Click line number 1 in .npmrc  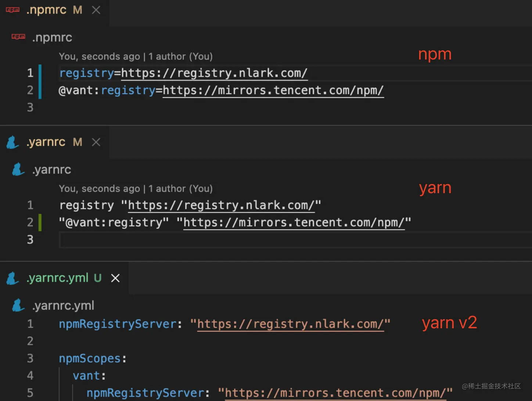coord(30,73)
